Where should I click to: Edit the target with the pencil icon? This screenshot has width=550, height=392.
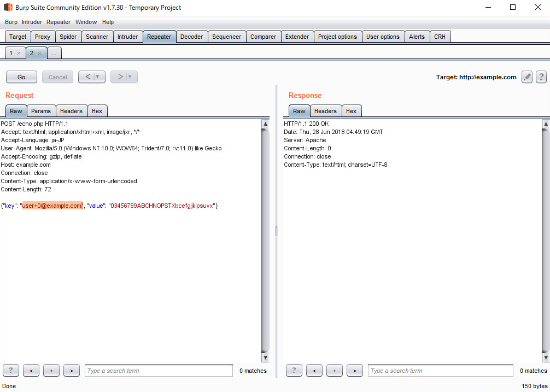[527, 77]
